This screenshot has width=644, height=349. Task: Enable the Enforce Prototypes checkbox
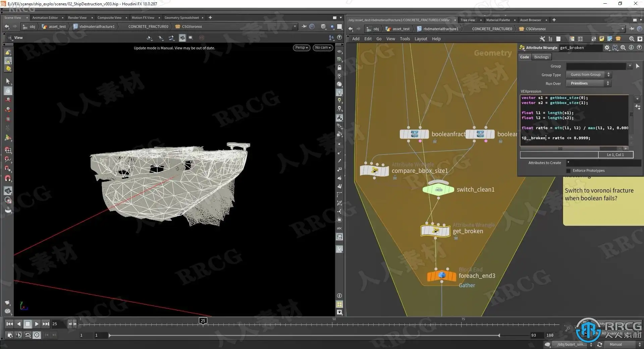(568, 171)
